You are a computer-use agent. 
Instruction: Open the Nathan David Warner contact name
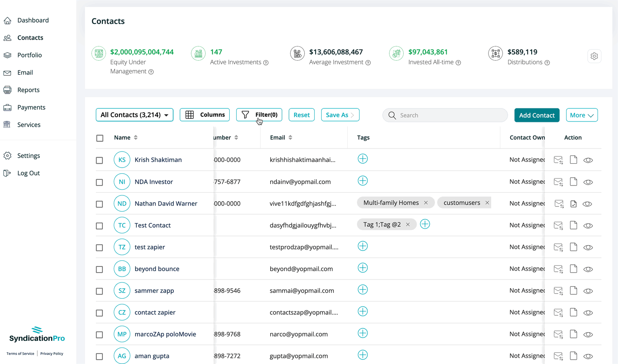pyautogui.click(x=166, y=203)
